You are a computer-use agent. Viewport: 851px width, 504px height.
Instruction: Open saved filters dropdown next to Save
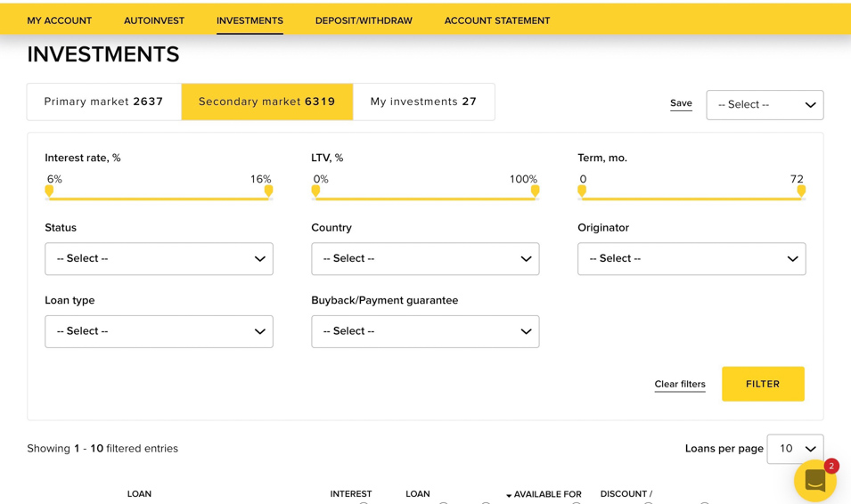click(765, 105)
